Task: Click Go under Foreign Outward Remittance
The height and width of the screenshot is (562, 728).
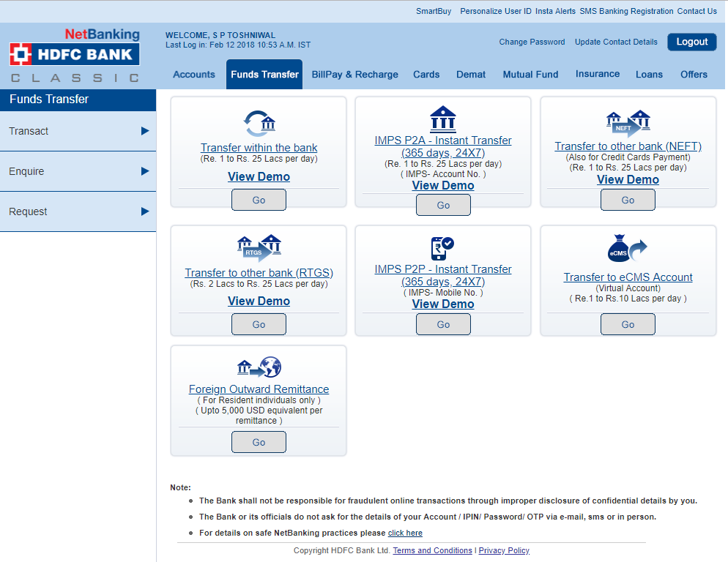Action: pos(259,442)
